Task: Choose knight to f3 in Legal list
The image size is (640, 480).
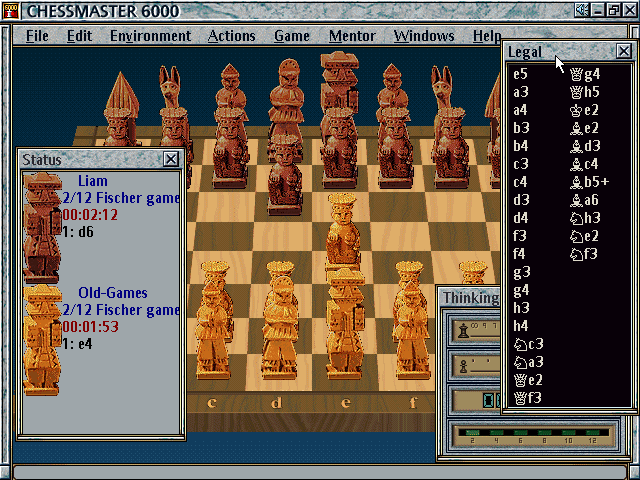Action: pyautogui.click(x=584, y=254)
